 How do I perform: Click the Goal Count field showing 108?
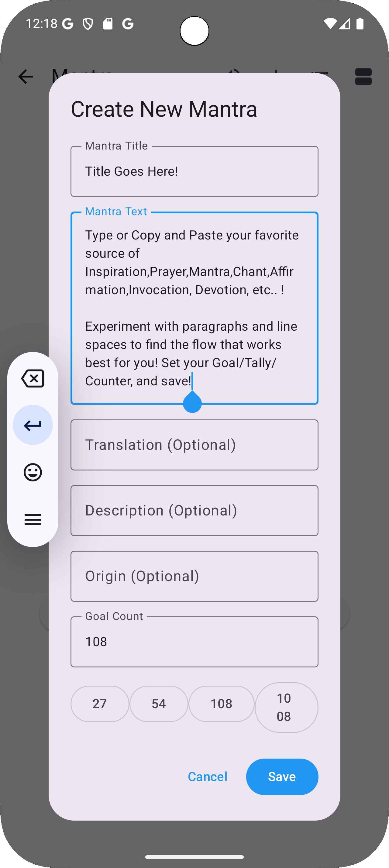pyautogui.click(x=194, y=641)
